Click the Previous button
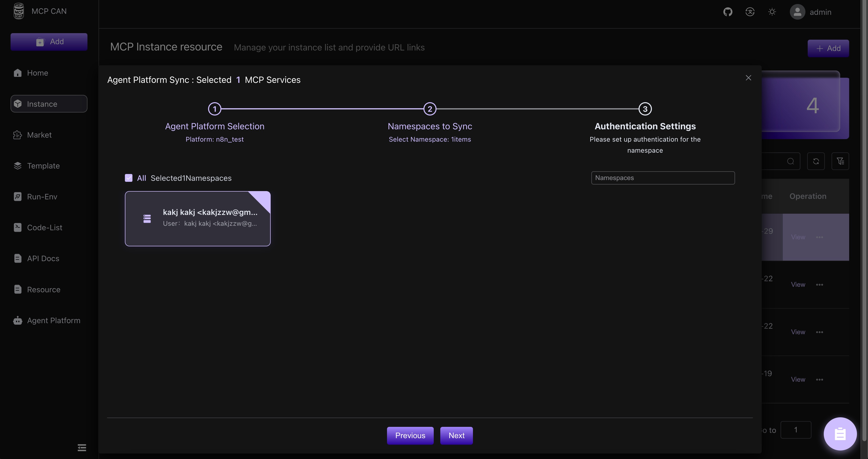This screenshot has width=868, height=459. pyautogui.click(x=410, y=435)
